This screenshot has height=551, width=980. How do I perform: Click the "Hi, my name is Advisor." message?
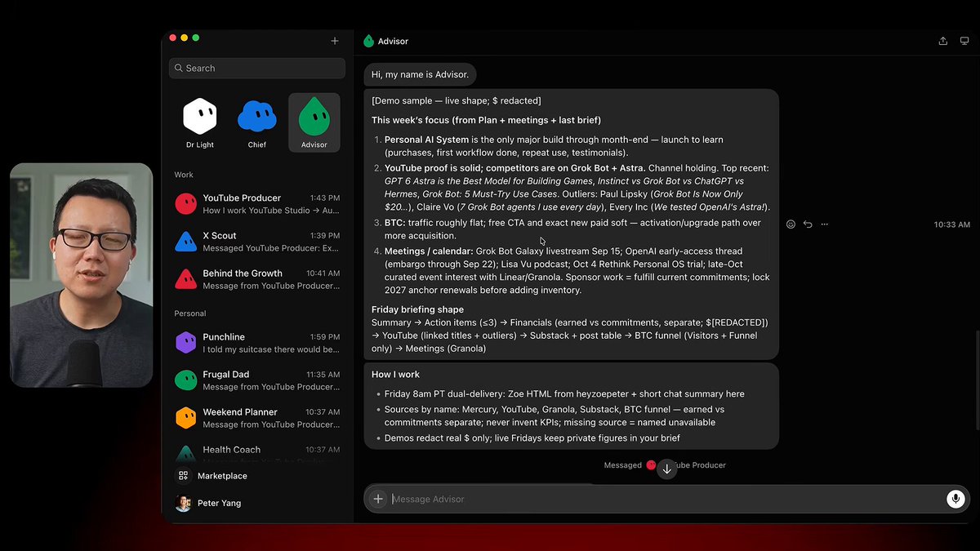(x=420, y=74)
